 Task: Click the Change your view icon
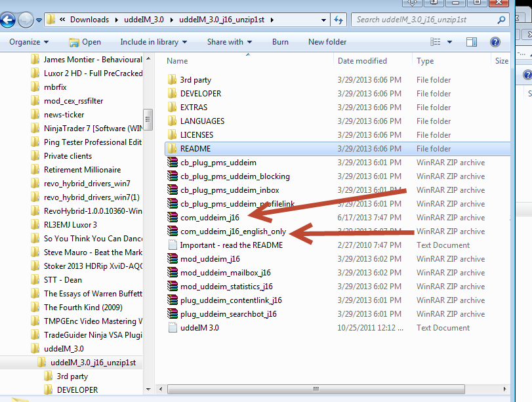coord(436,42)
